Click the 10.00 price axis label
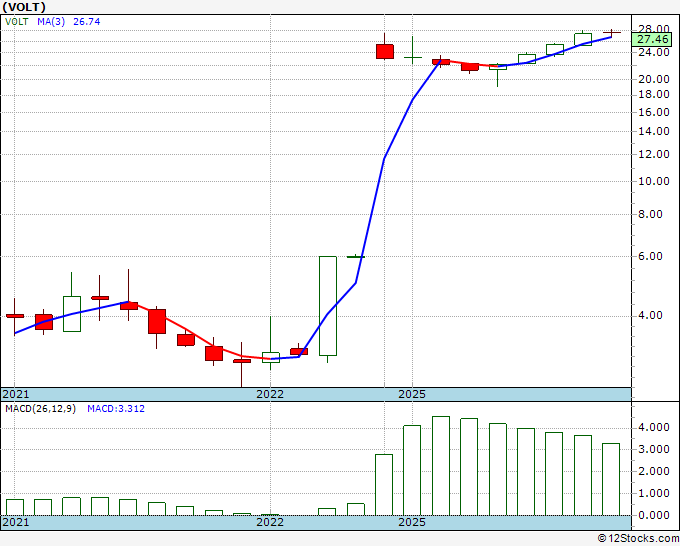This screenshot has height=546, width=680. tap(654, 181)
